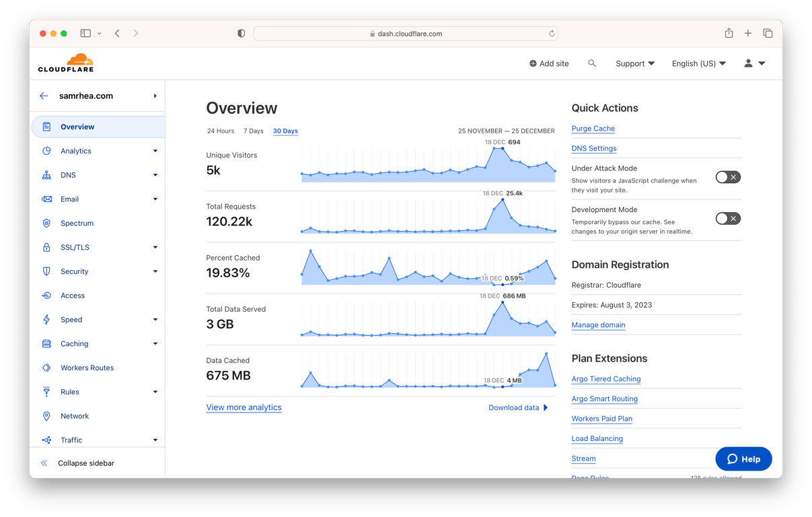Click the Safari share icon
812x517 pixels.
pos(729,33)
